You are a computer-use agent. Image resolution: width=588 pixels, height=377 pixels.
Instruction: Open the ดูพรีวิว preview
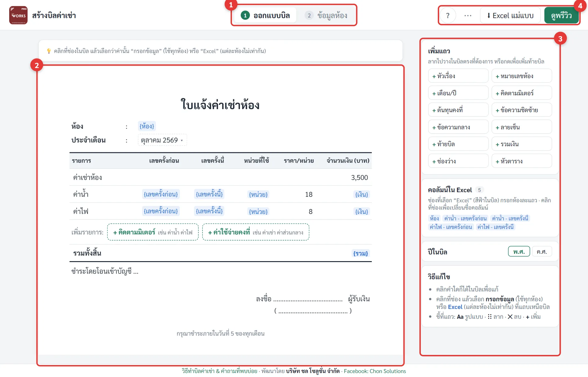coord(561,15)
